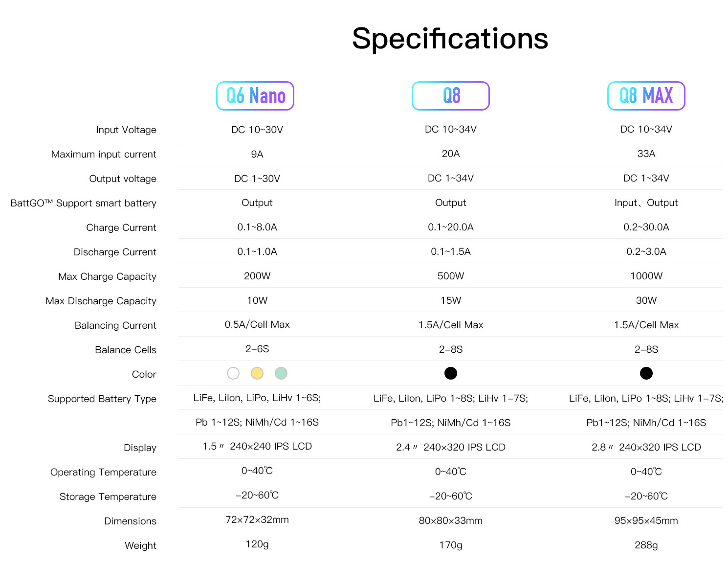728x565 pixels.
Task: Click the Supported Battery Type label
Action: (x=102, y=399)
